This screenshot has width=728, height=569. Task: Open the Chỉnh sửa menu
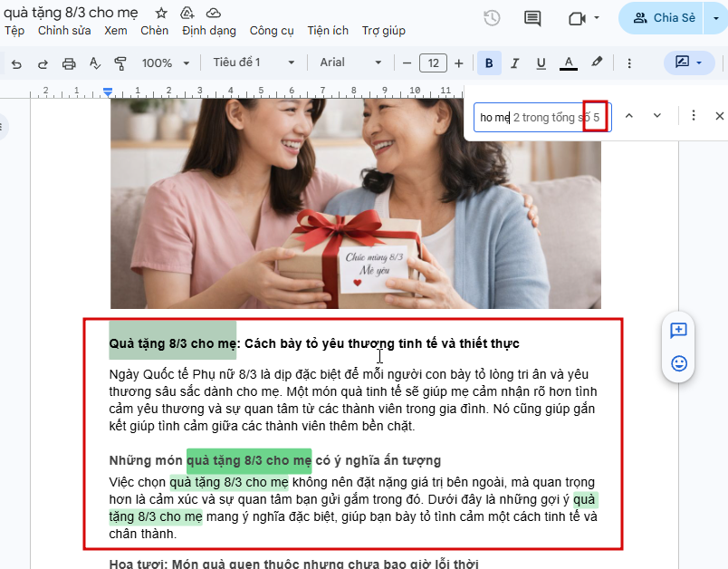64,31
